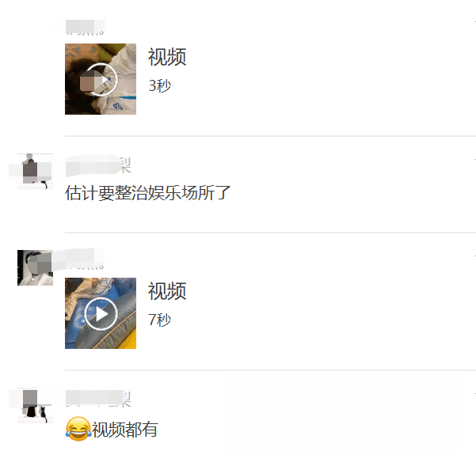The height and width of the screenshot is (466, 476).
Task: Click the divider line below the 3秒 video
Action: point(271,136)
